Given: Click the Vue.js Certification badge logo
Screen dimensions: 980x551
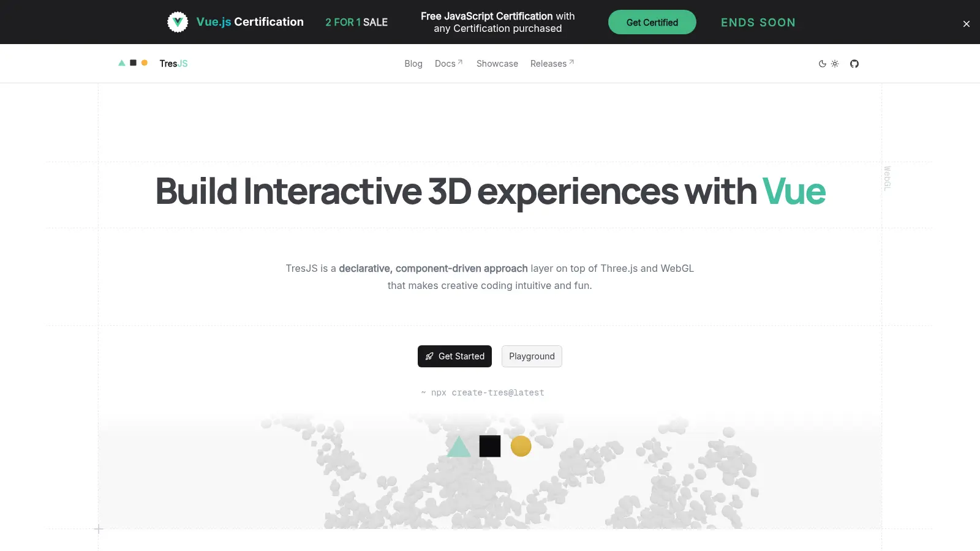Looking at the screenshot, I should [178, 22].
